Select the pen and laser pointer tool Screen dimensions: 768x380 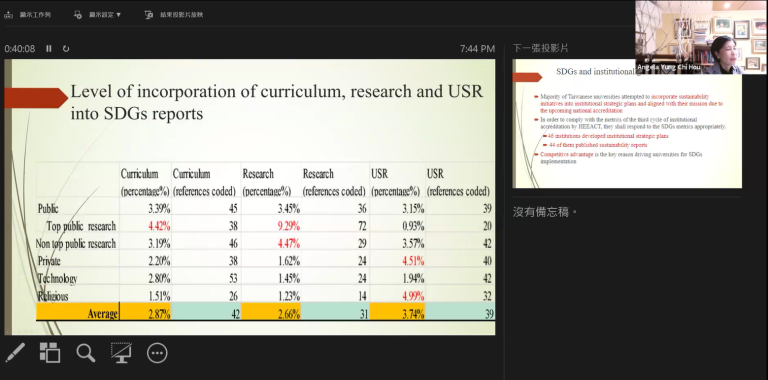pos(15,353)
